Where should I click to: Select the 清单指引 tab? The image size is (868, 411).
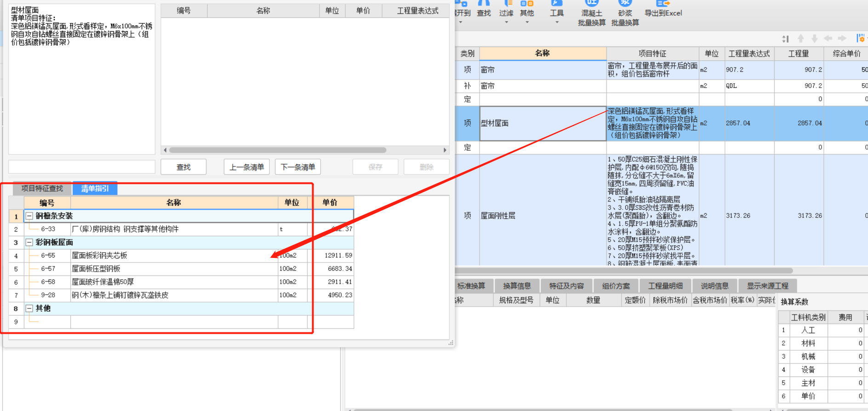pos(95,188)
